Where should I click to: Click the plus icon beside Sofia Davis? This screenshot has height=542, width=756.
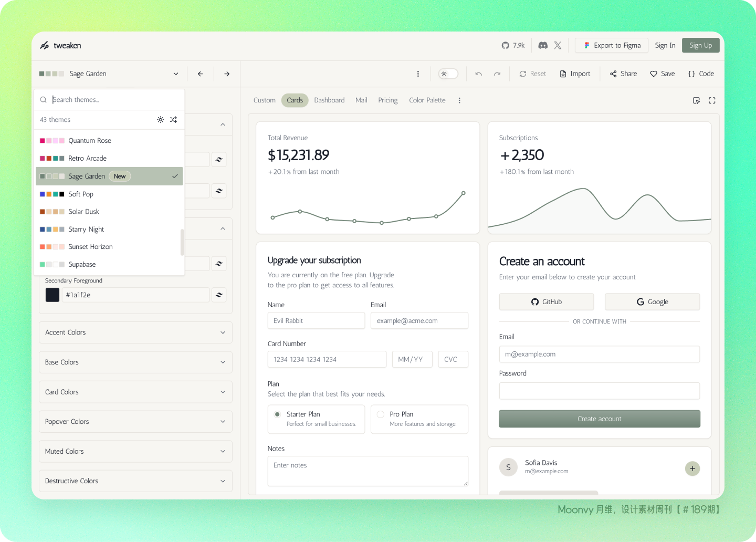pos(692,468)
